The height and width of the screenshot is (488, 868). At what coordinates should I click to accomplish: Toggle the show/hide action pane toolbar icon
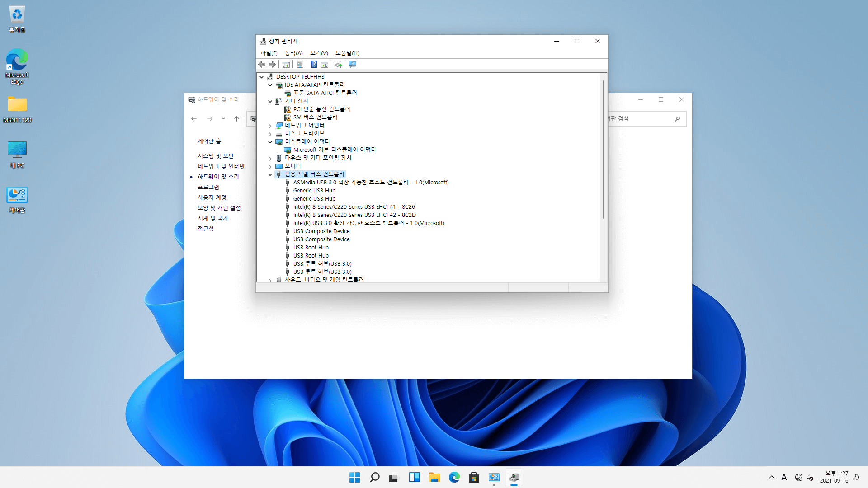324,65
